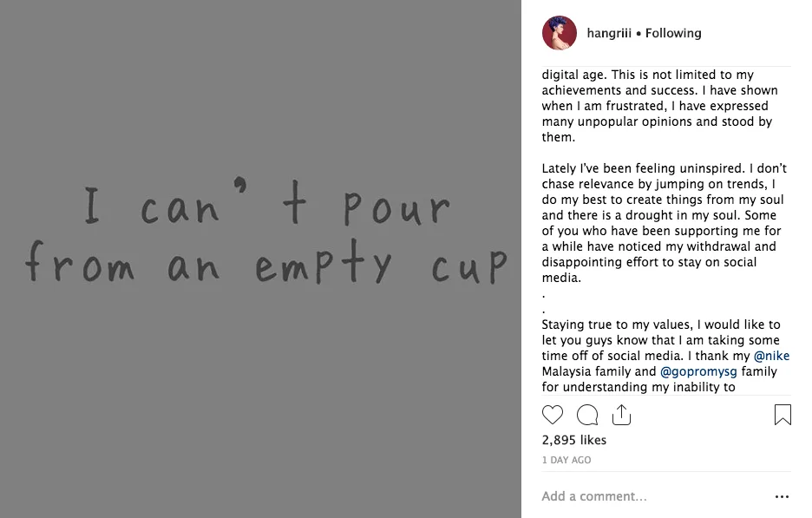Open the hangriii profile avatar picture
The width and height of the screenshot is (812, 518).
tap(560, 33)
